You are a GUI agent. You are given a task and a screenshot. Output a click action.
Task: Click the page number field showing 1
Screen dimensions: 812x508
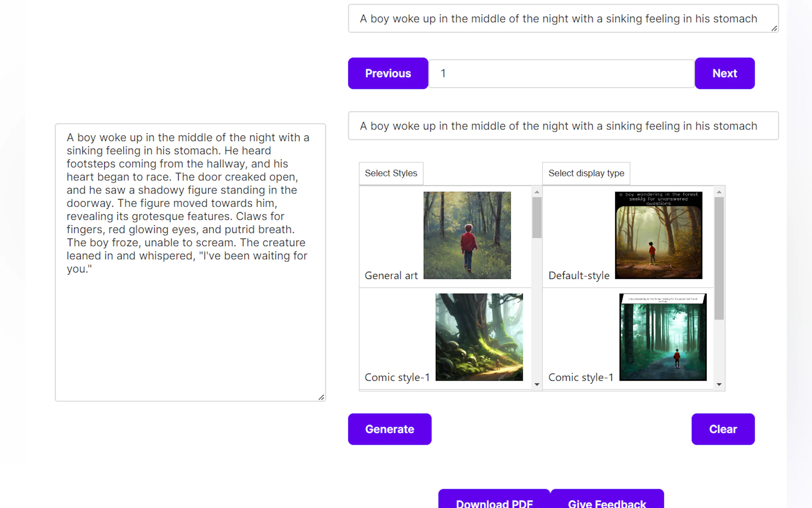[x=561, y=74]
